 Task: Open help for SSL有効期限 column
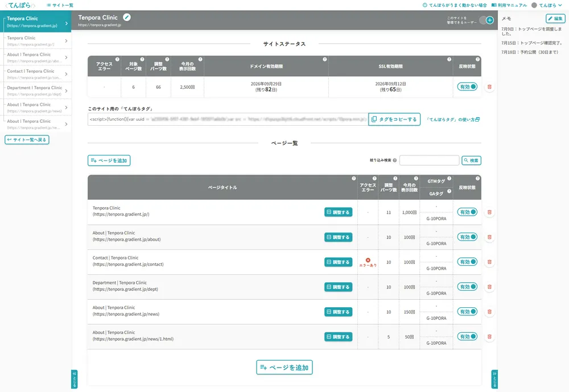(x=450, y=59)
